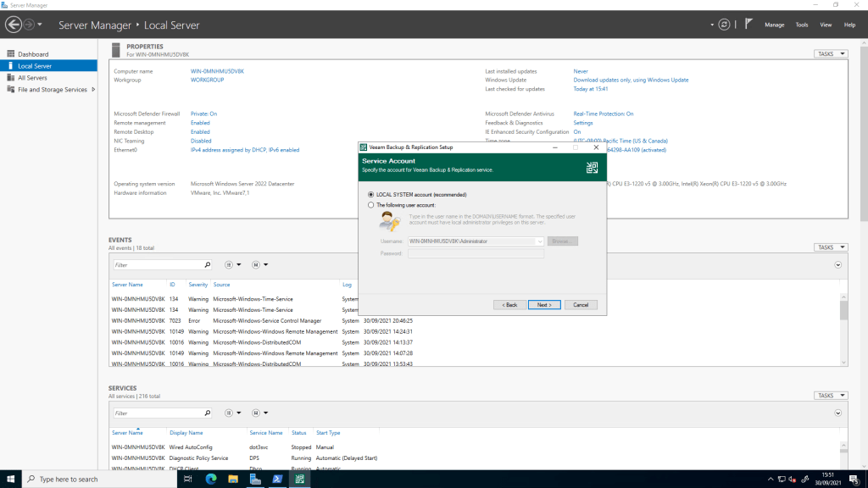Click the WORKGROUP link

pos(208,80)
